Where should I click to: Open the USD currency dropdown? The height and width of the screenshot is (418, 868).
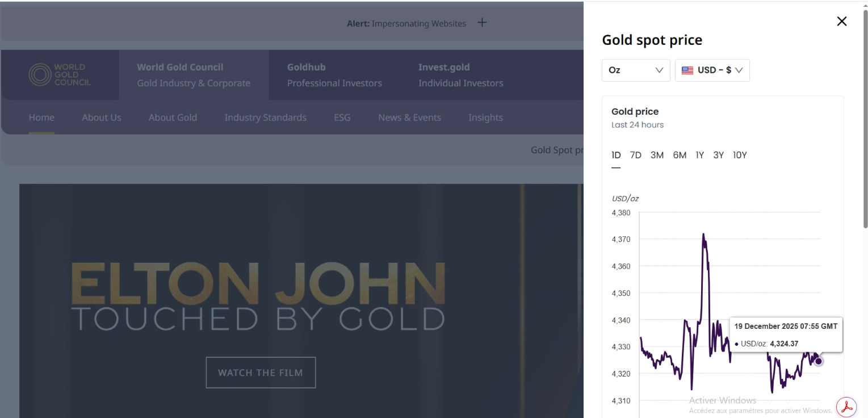click(x=712, y=70)
